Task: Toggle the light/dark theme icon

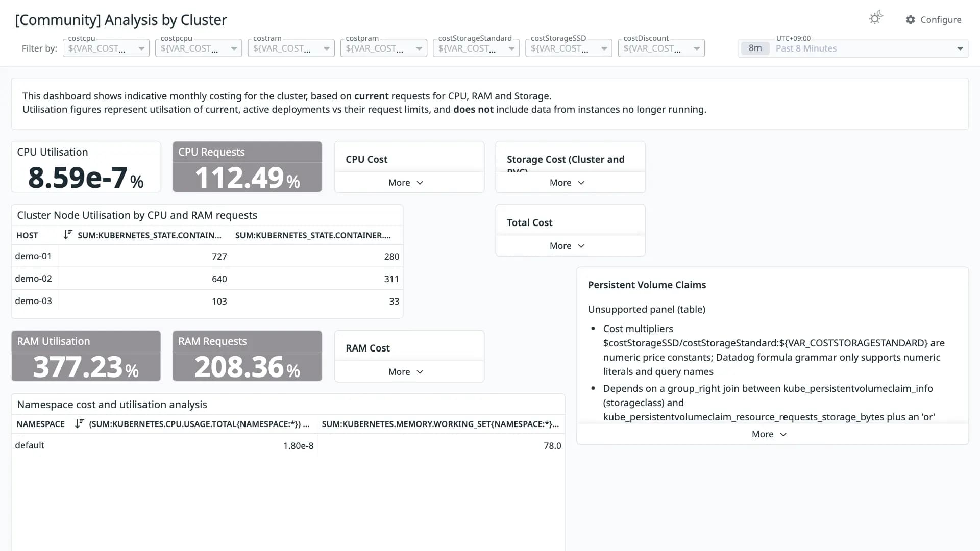Action: pyautogui.click(x=876, y=18)
